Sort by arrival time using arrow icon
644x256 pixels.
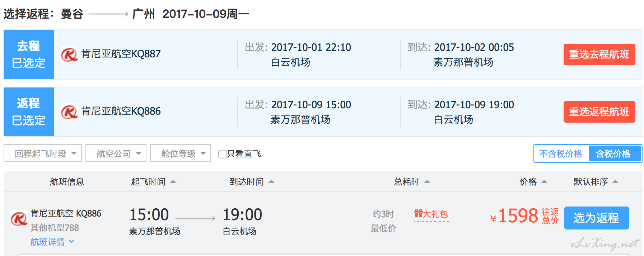tap(271, 182)
